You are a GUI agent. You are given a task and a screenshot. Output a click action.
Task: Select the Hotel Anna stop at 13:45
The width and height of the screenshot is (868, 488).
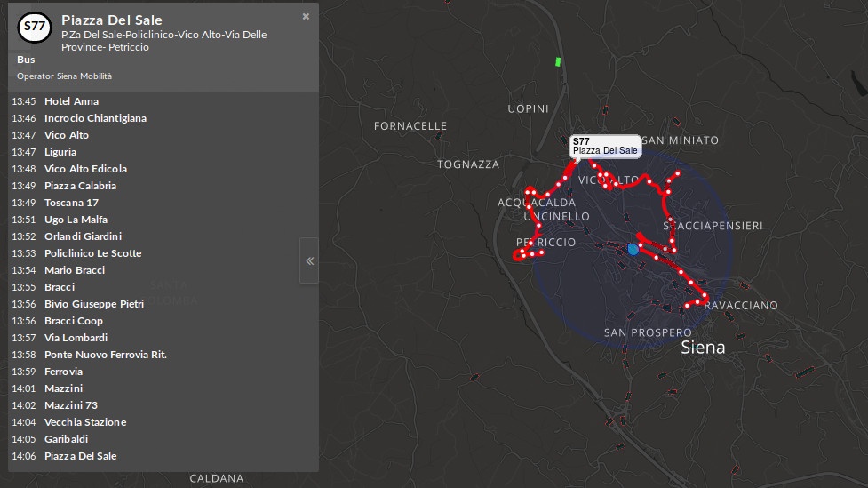tap(71, 101)
